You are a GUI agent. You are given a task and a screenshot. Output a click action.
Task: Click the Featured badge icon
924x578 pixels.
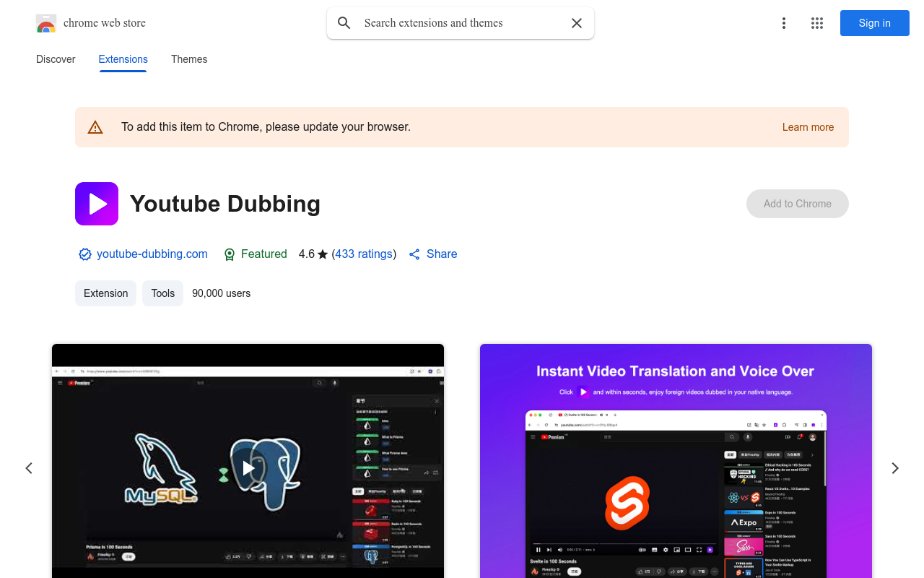[x=230, y=254]
